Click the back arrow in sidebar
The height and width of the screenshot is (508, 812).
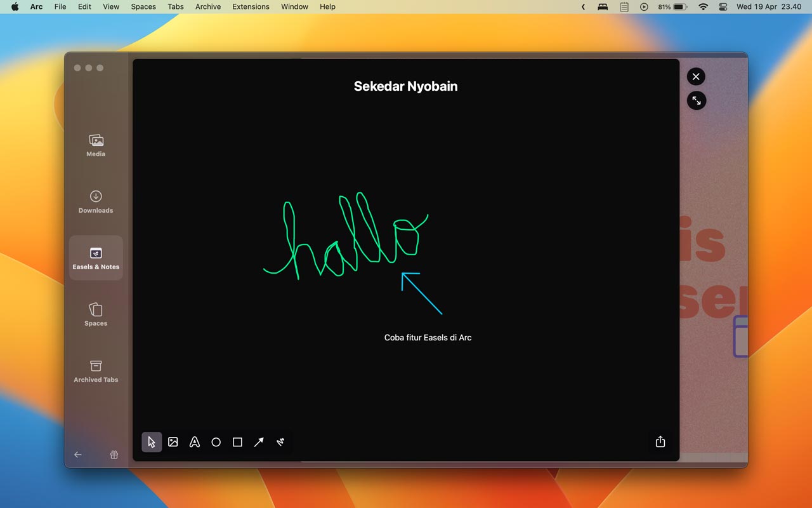click(x=78, y=455)
